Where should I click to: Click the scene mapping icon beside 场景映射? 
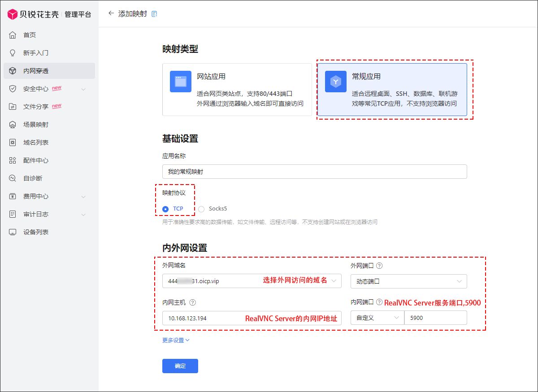[13, 125]
